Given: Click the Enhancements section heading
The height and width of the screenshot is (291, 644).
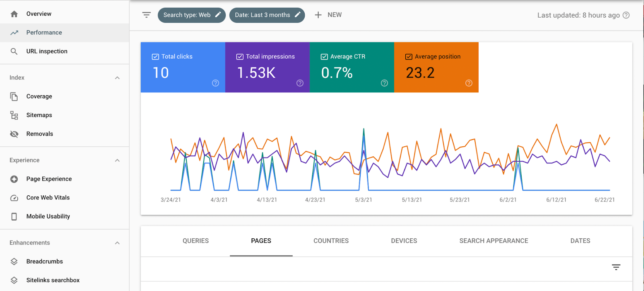Looking at the screenshot, I should (30, 243).
